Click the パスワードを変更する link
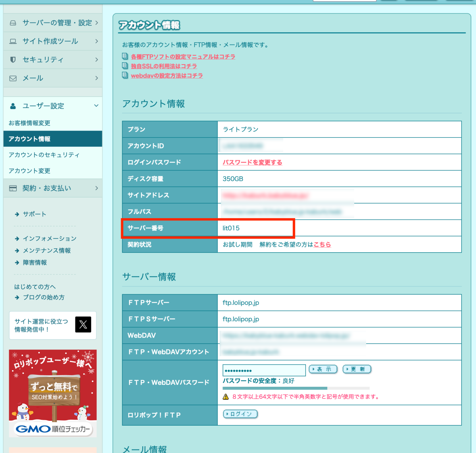This screenshot has width=476, height=453. click(x=252, y=162)
